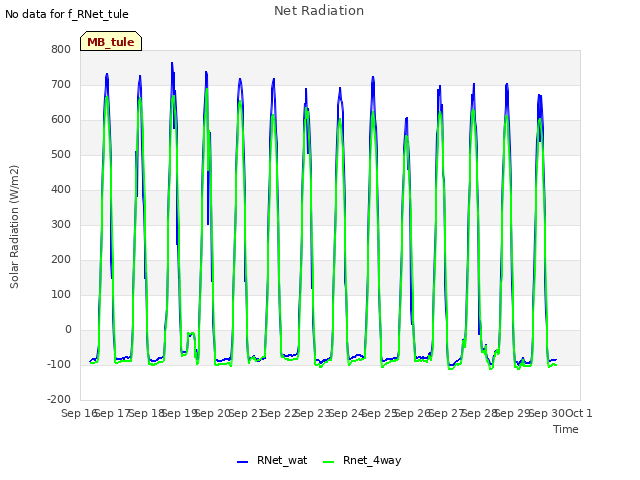Click the small bump near zero after Sep 19
This screenshot has height=480, width=640.
click(x=191, y=334)
